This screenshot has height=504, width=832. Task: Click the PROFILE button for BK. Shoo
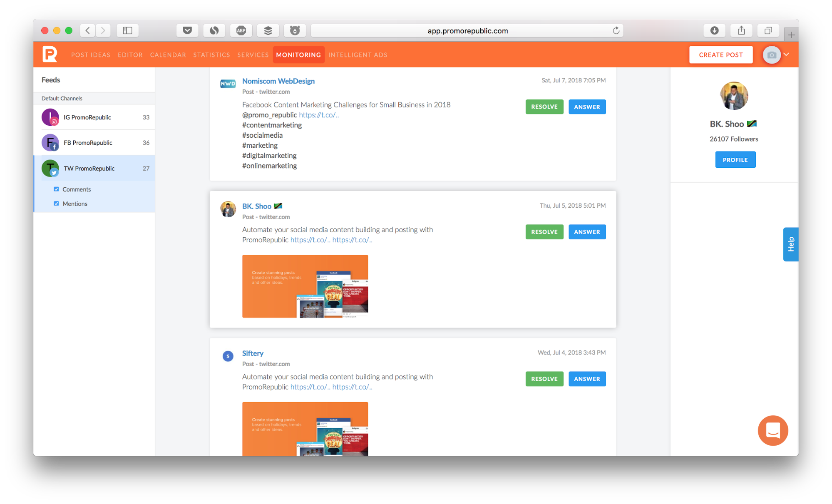point(734,159)
